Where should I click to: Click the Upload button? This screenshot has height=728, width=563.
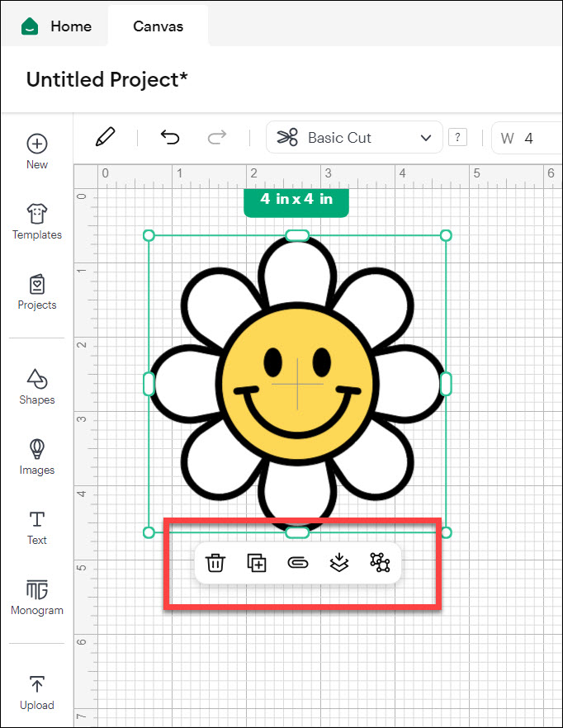click(37, 693)
